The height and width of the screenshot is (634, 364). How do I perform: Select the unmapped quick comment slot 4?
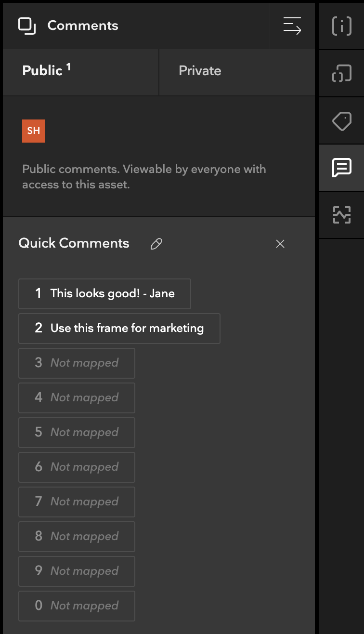[77, 397]
